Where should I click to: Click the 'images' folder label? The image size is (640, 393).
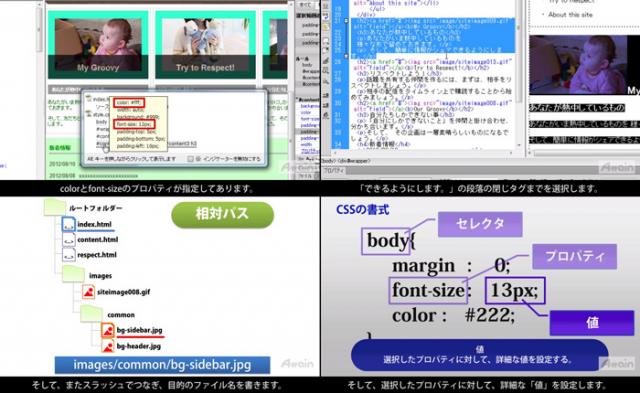tap(100, 276)
